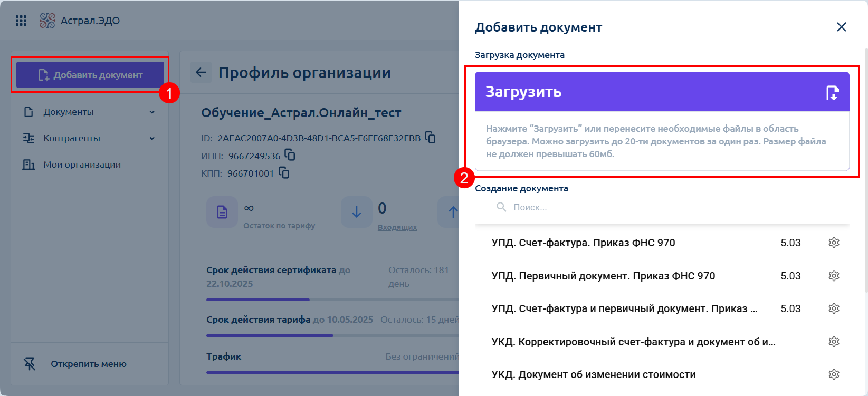The height and width of the screenshot is (396, 868).
Task: Click gear icon for УКД. Корректировочный счет-фактура
Action: coord(834,342)
